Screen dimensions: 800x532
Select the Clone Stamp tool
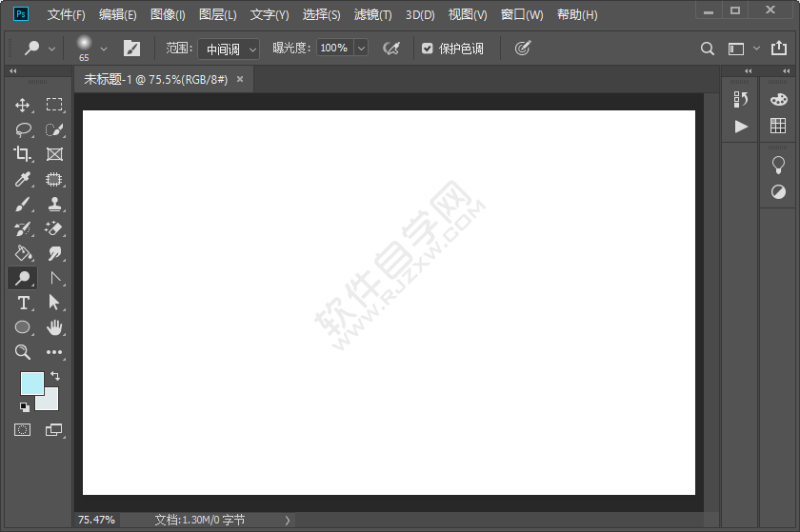(x=54, y=204)
